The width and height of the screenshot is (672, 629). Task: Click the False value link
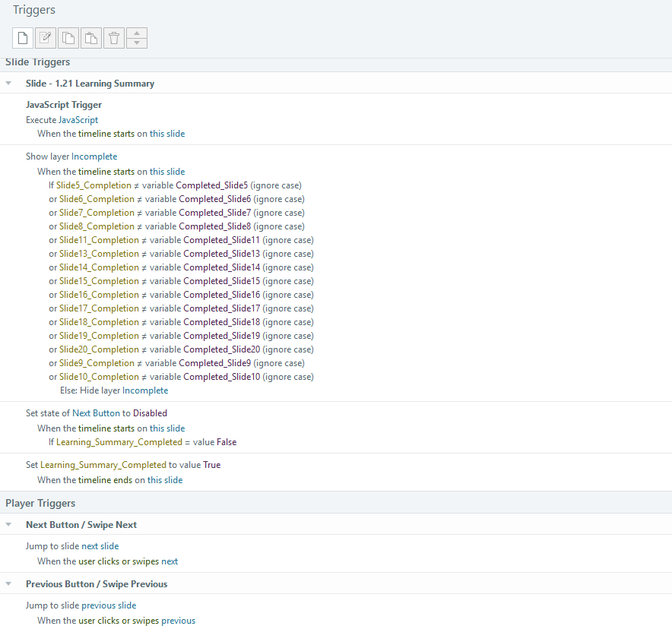227,441
